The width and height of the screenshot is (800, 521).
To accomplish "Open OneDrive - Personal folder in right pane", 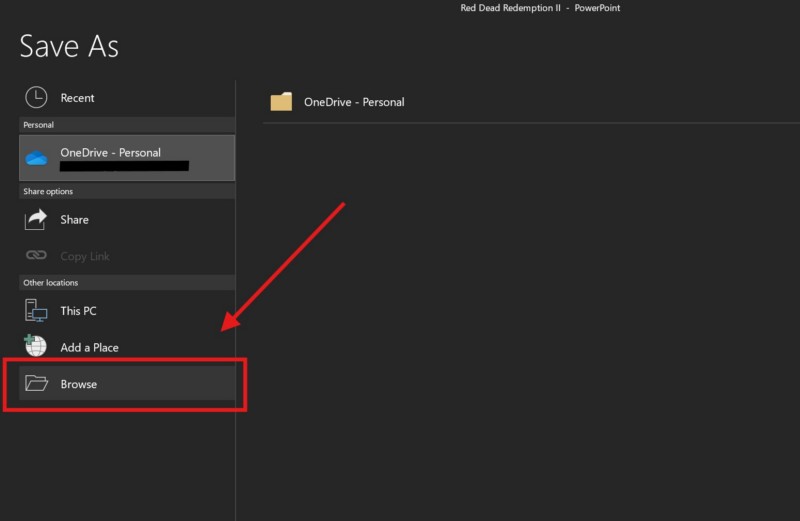I will click(x=354, y=102).
